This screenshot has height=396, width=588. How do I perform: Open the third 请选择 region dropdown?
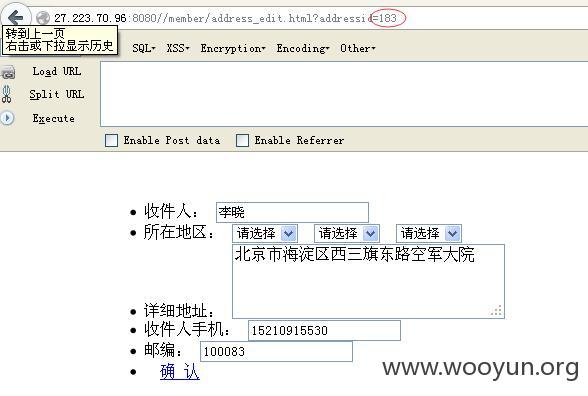click(x=429, y=233)
